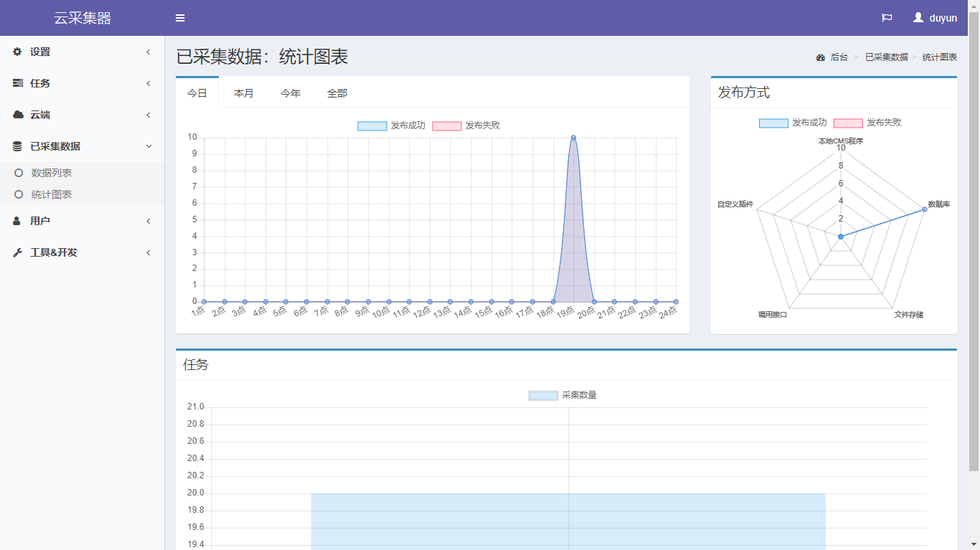The width and height of the screenshot is (980, 550).
Task: Select the 用户 user icon in sidebar
Action: click(17, 221)
